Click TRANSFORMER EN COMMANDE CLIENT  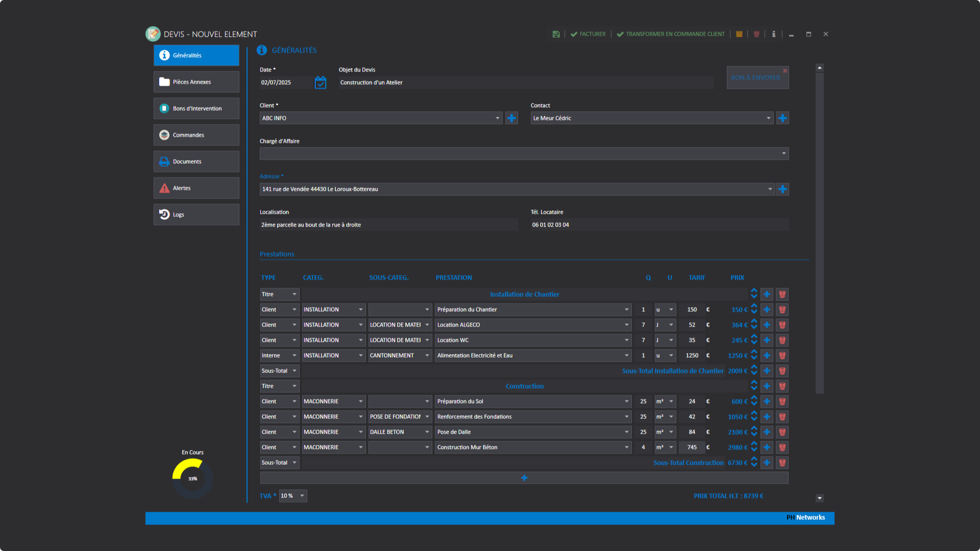click(x=671, y=34)
